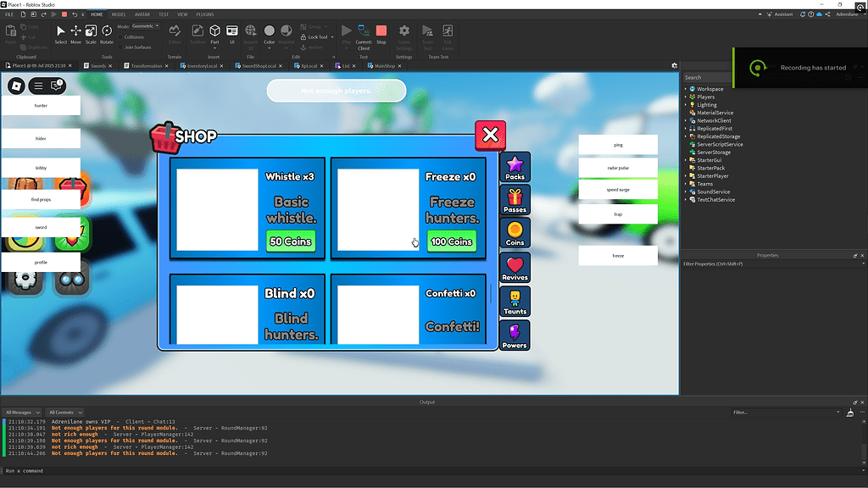The height and width of the screenshot is (488, 868).
Task: Stop the running test session
Action: tap(381, 34)
